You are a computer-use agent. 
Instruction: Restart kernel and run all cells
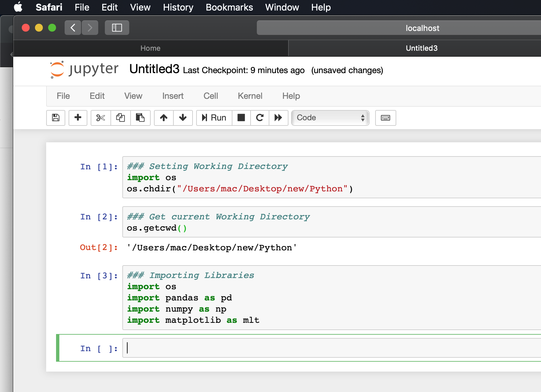[278, 118]
